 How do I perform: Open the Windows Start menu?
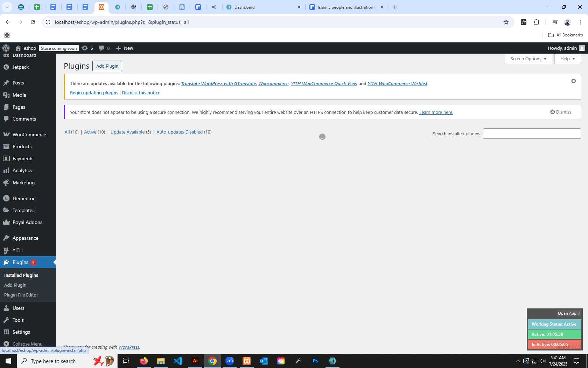(x=8, y=361)
